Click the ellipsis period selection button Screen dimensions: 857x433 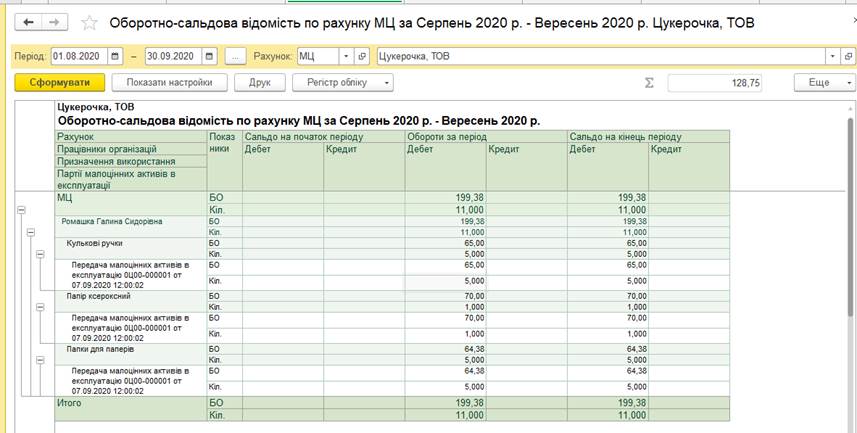[236, 56]
